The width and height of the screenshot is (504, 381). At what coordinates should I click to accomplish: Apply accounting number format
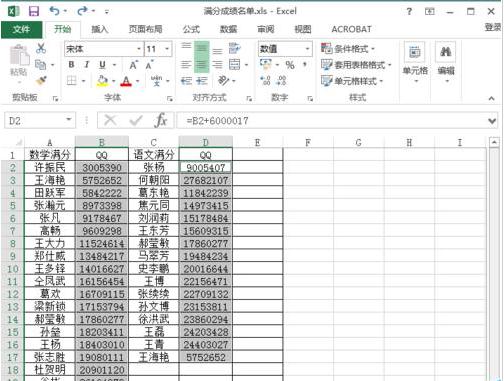coord(266,64)
